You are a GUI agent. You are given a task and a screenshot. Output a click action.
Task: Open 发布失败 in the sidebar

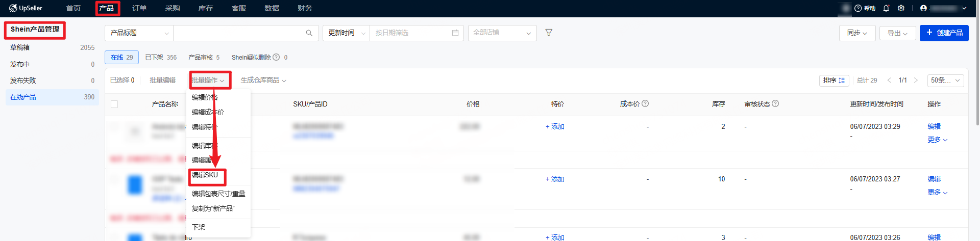coord(52,81)
